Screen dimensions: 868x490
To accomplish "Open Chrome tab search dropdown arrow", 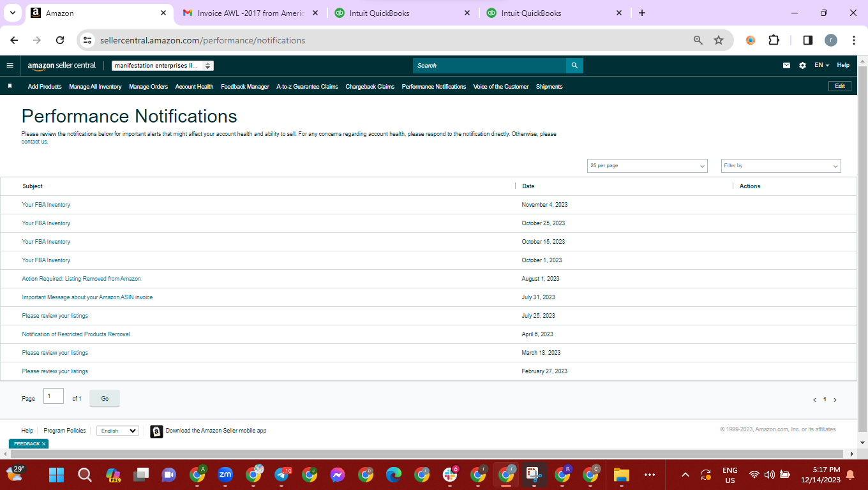I will 12,13.
